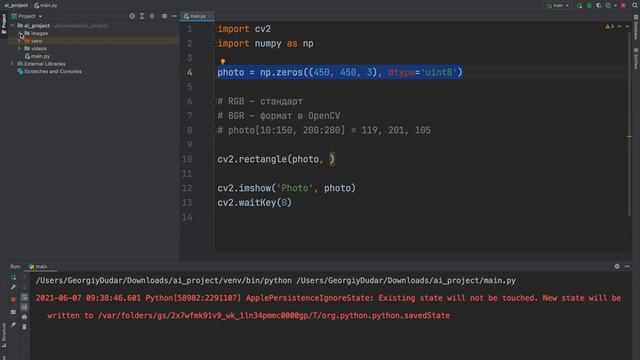Click the lightbulb quick-fix icon in editor

[x=223, y=62]
